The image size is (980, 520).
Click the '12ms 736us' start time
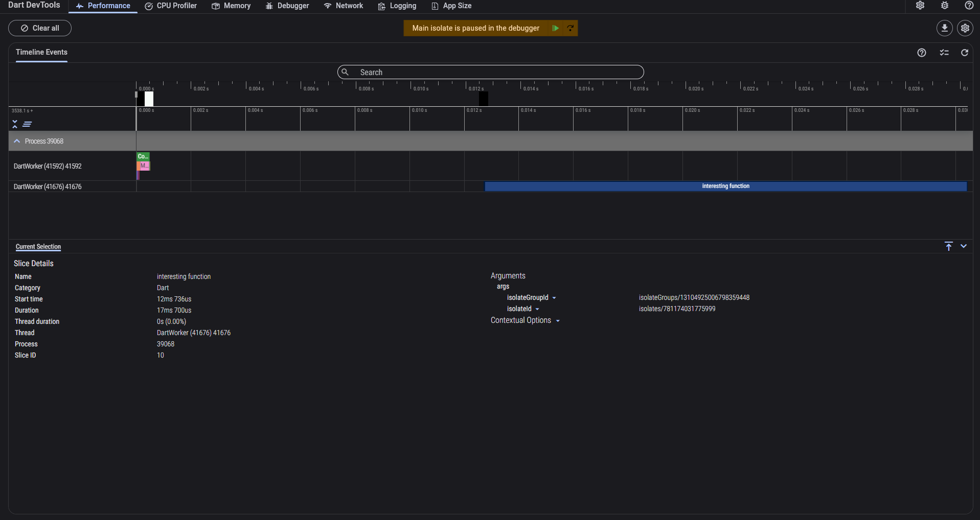coord(174,299)
